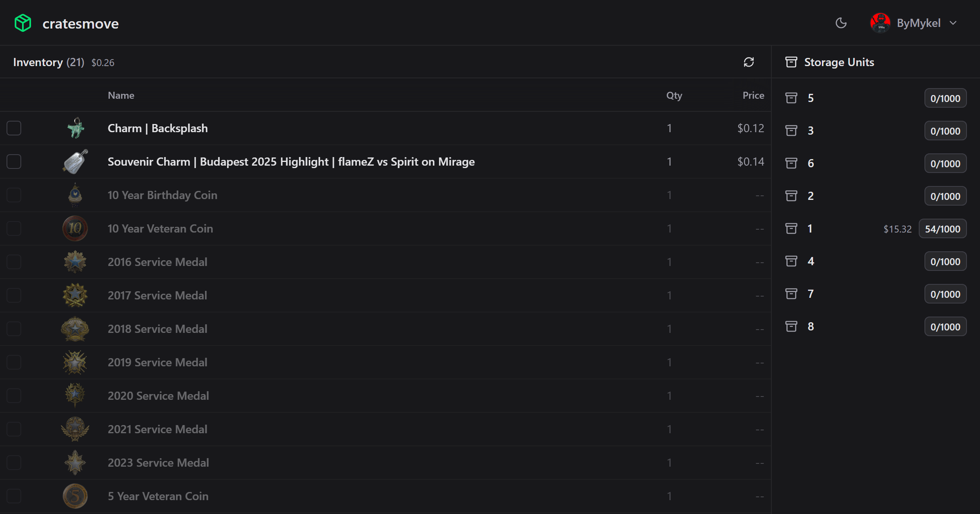Toggle dark mode with the moon icon
The width and height of the screenshot is (980, 514).
click(x=841, y=23)
